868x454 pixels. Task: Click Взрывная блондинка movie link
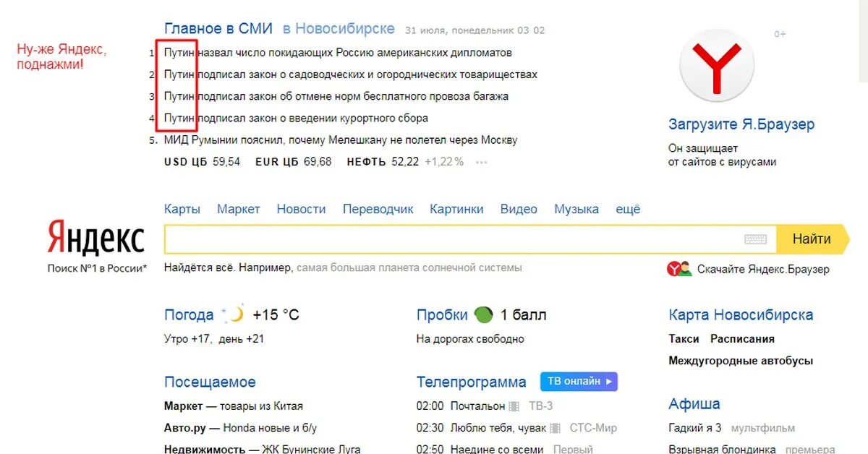[723, 449]
